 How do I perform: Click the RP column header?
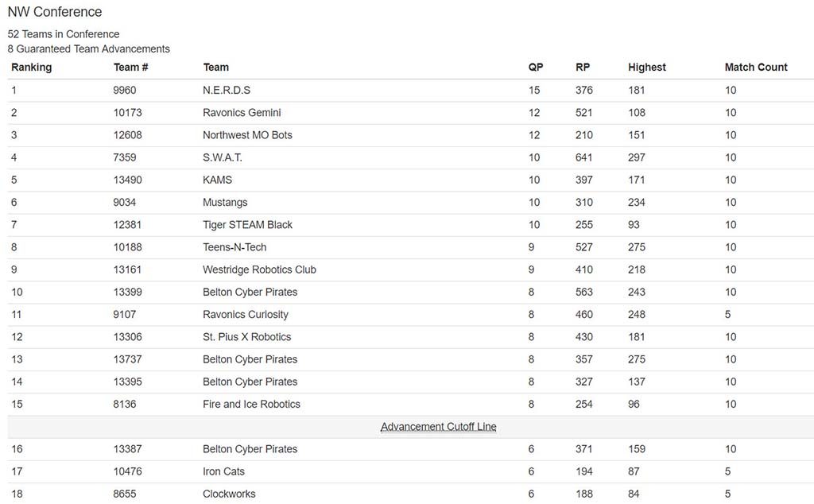point(583,68)
